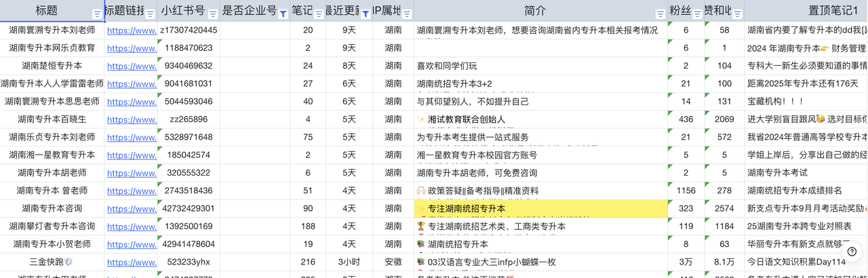Select cell 湖南专升本网乐贞教育
This screenshot has height=278, width=868.
(52, 48)
